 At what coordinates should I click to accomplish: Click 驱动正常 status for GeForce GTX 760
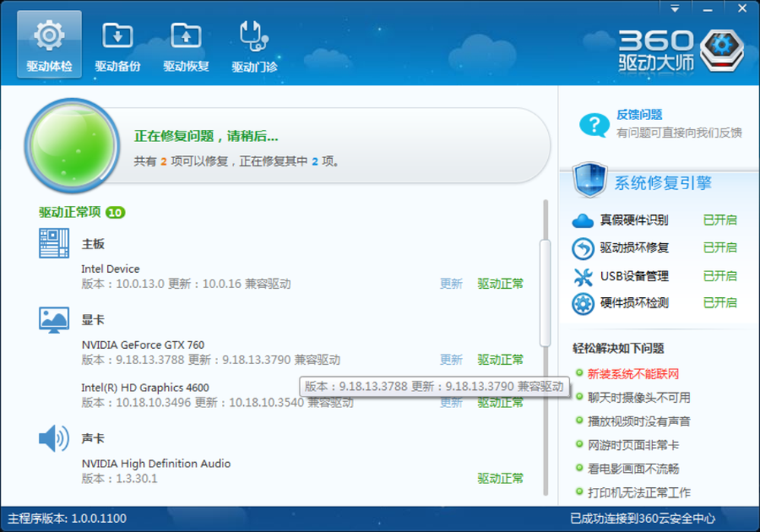point(500,359)
